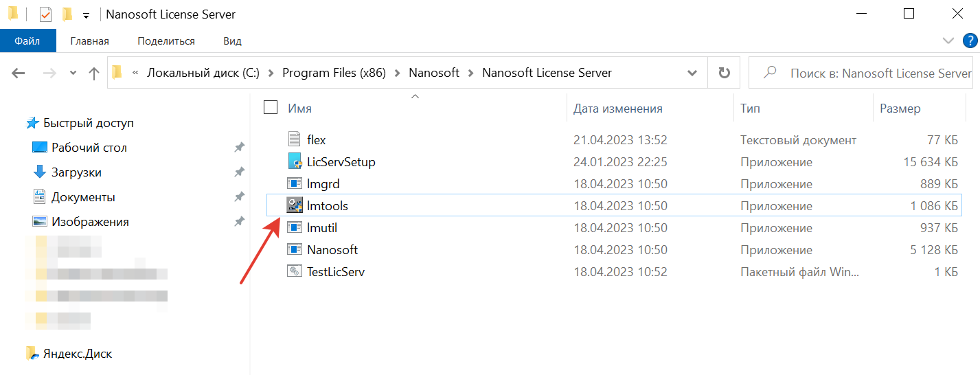980x375 pixels.
Task: Click the lmtools file name
Action: click(x=328, y=205)
